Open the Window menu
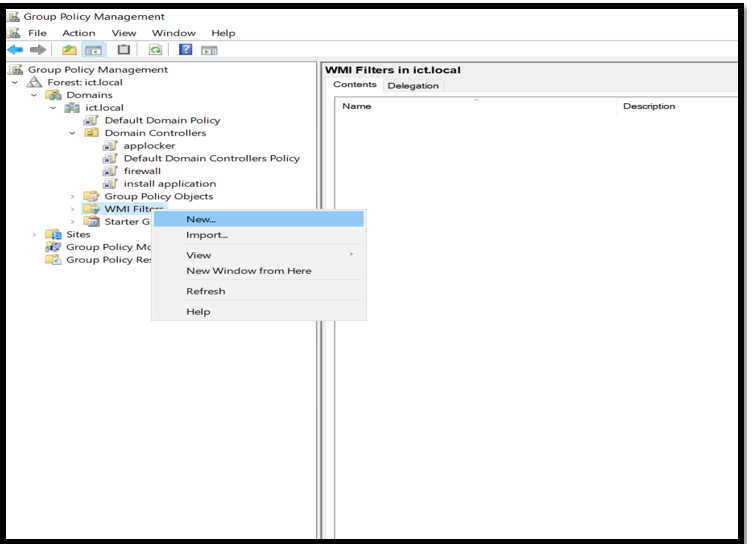This screenshot has height=548, width=752. coord(174,33)
